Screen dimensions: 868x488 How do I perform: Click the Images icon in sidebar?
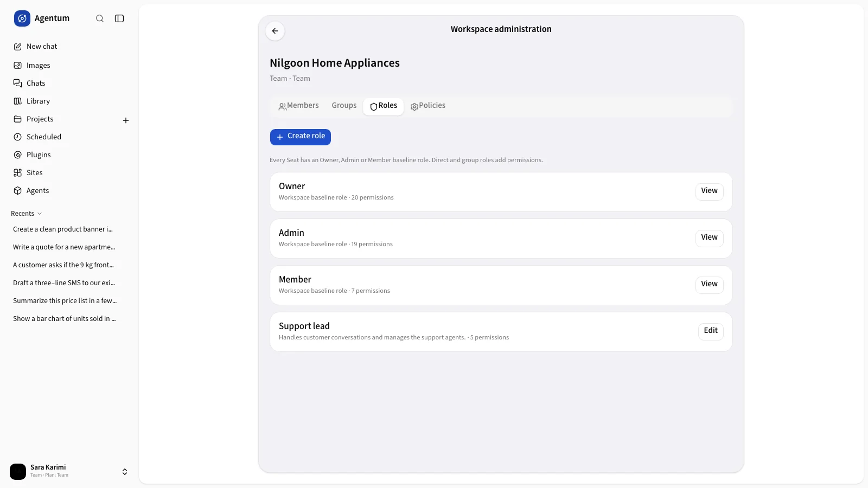tap(18, 66)
